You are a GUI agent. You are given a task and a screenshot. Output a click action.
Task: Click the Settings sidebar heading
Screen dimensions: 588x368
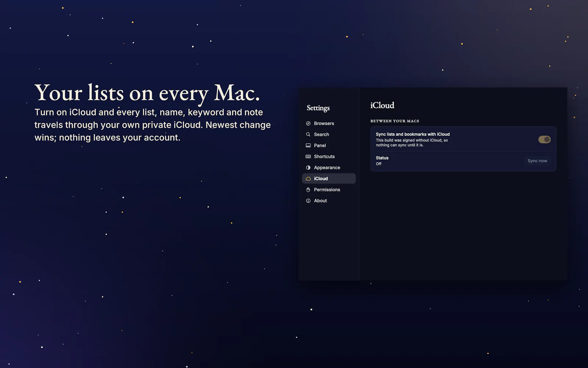coord(318,108)
